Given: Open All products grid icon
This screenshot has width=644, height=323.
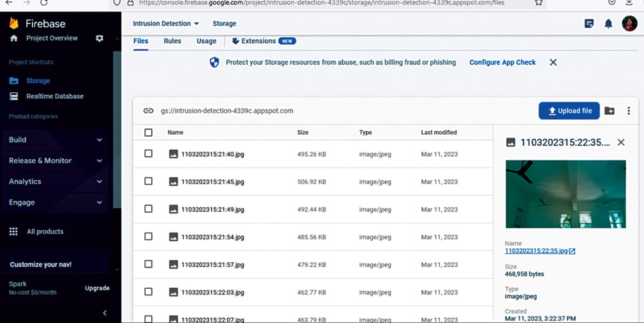Looking at the screenshot, I should (14, 231).
